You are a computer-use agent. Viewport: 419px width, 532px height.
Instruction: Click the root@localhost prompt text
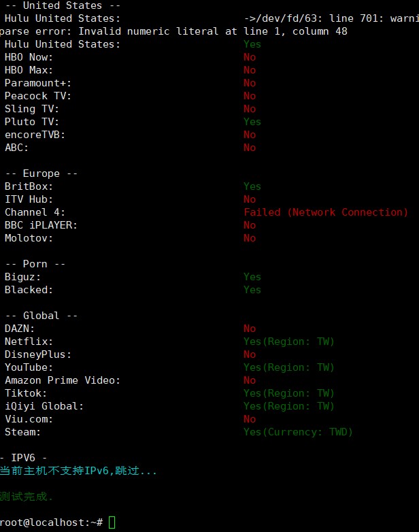52,522
